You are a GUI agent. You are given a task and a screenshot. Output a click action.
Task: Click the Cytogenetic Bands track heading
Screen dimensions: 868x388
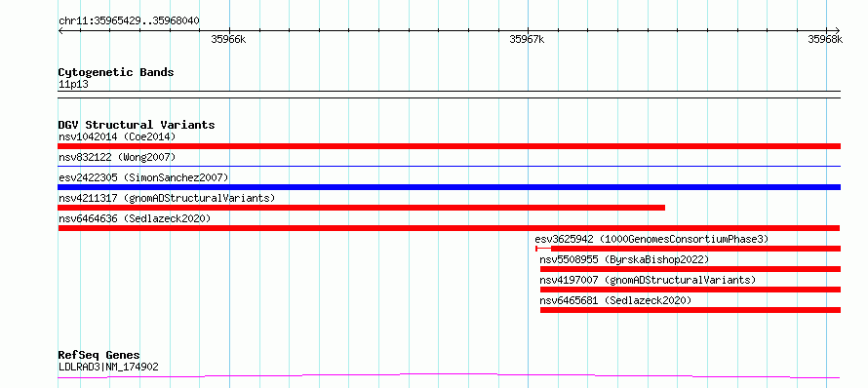(116, 72)
